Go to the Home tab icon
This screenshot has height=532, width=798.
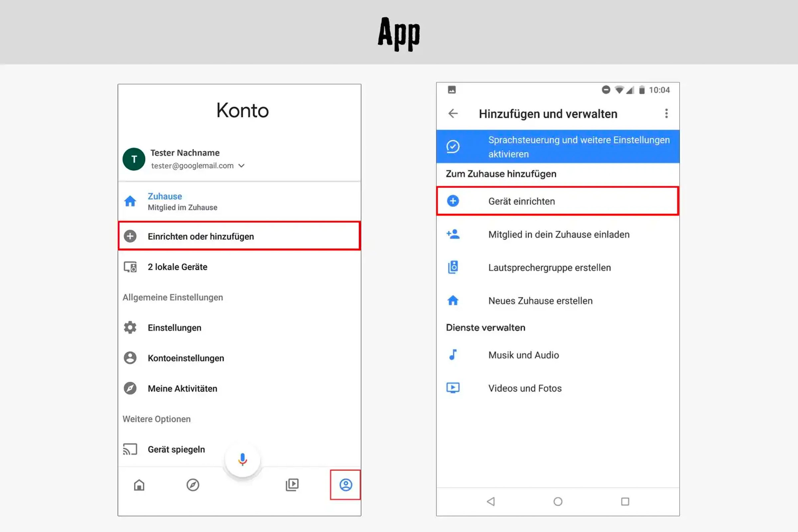[139, 485]
